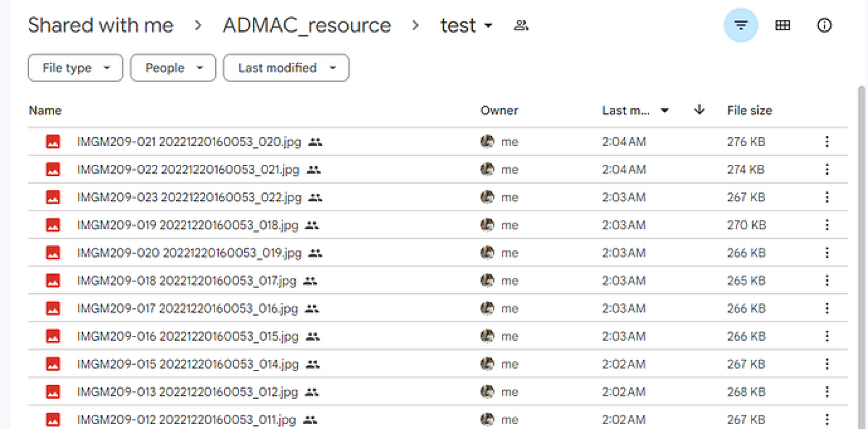Select file IMGM209-020 20221220160053_019.jpg
Screen dimensions: 868x429
[189, 253]
